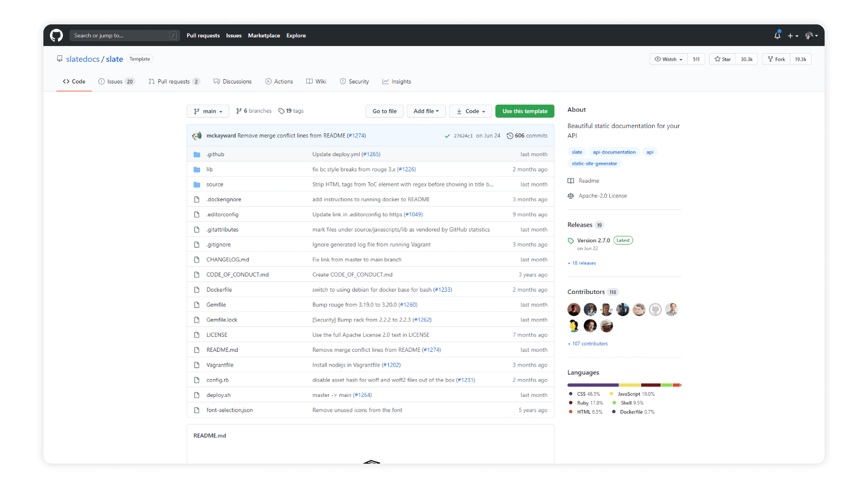Open the source folder

(215, 184)
